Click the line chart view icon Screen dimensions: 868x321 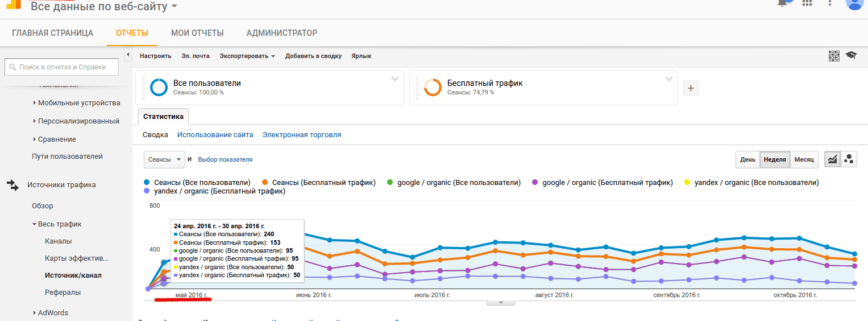(x=833, y=160)
